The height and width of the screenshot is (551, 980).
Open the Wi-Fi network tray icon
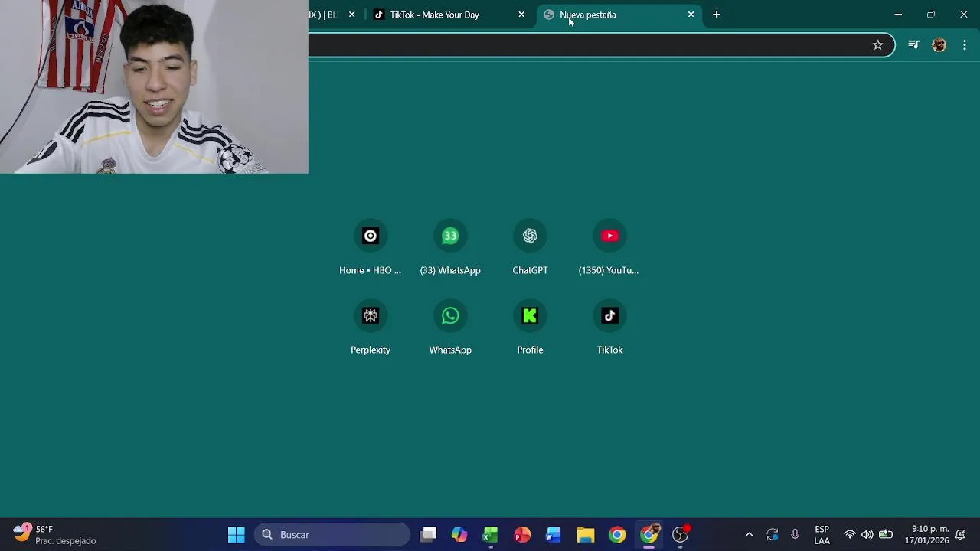click(x=850, y=535)
